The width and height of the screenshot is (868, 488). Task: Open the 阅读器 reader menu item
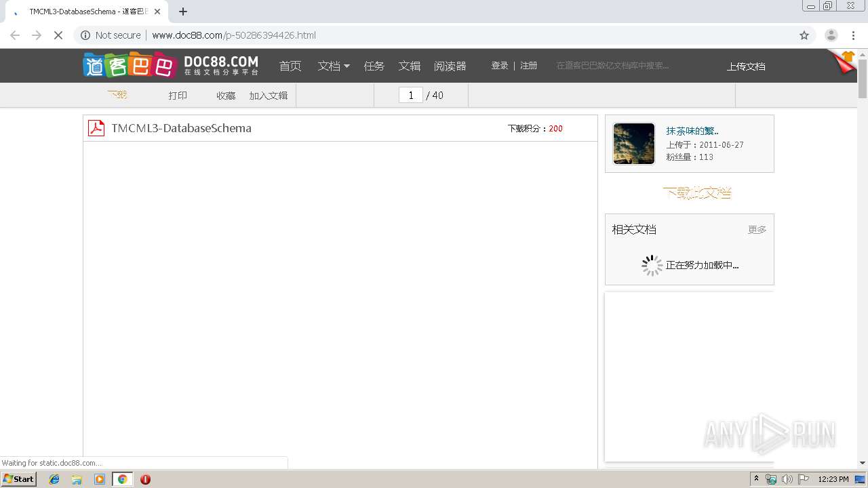point(450,66)
